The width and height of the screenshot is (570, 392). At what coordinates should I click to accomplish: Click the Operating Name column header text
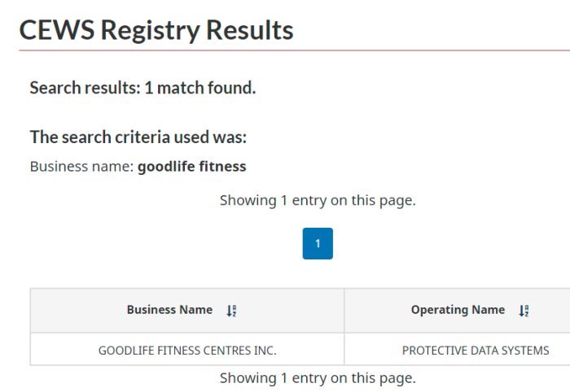[x=458, y=310]
